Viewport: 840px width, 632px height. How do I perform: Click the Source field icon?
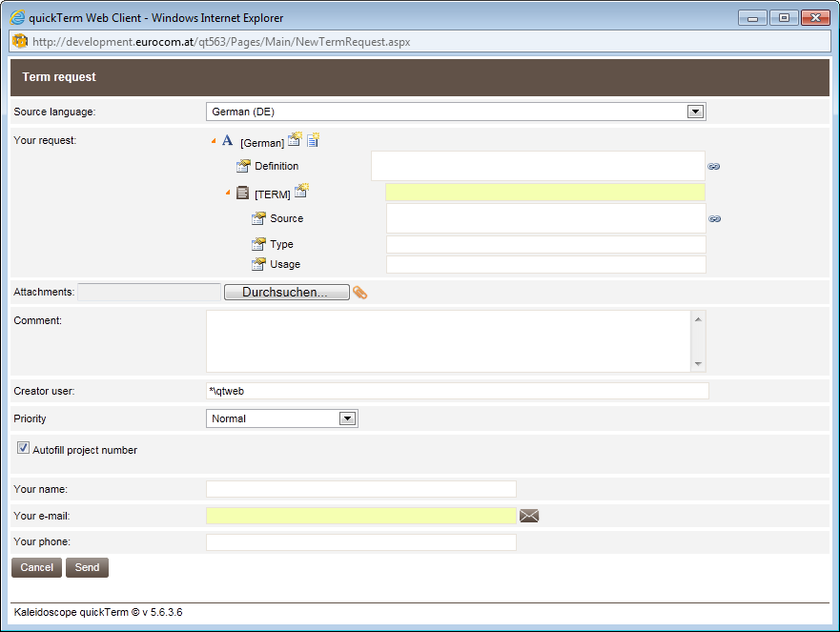click(x=258, y=218)
